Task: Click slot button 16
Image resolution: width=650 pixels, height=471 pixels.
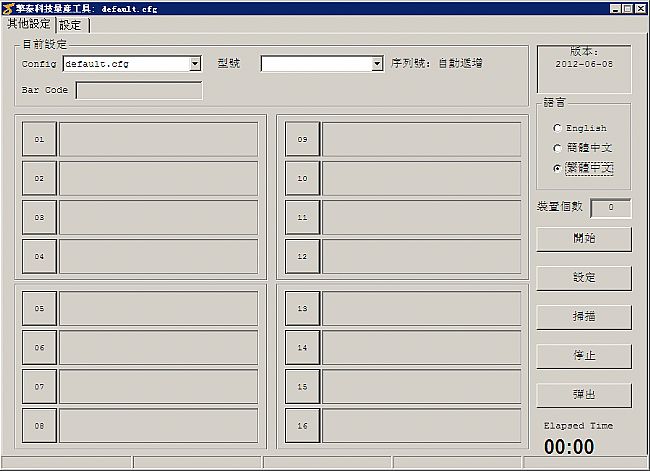Action: point(302,425)
